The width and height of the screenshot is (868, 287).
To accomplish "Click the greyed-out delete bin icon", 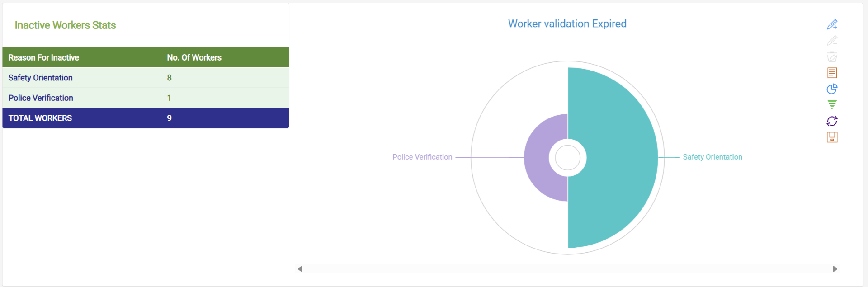I will pyautogui.click(x=832, y=56).
